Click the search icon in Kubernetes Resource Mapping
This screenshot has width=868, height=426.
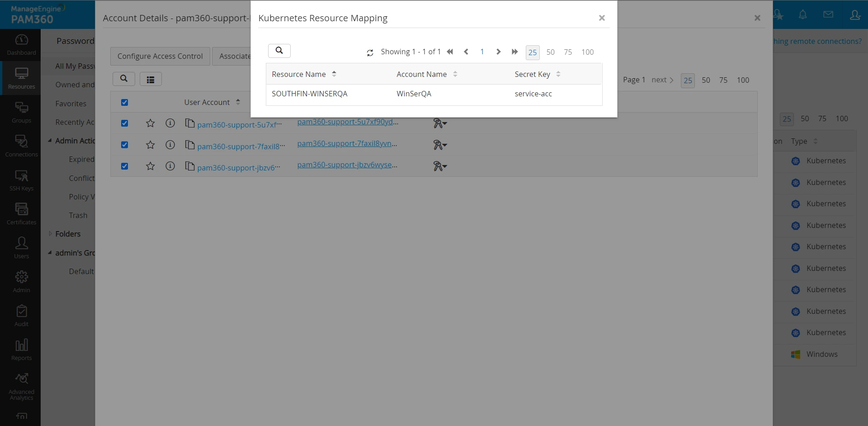[279, 51]
